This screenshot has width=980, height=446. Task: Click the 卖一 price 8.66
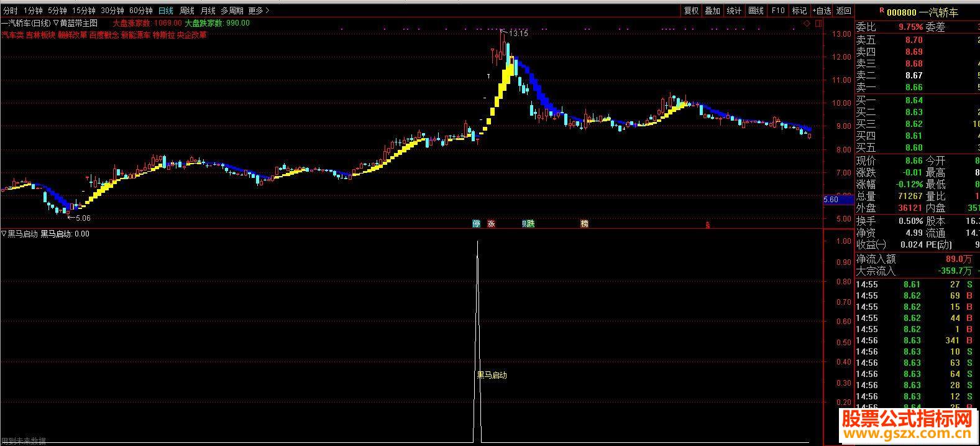[914, 87]
